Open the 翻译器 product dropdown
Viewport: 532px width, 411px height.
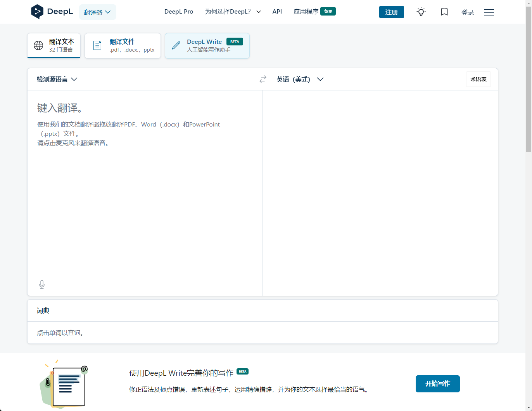(x=98, y=12)
